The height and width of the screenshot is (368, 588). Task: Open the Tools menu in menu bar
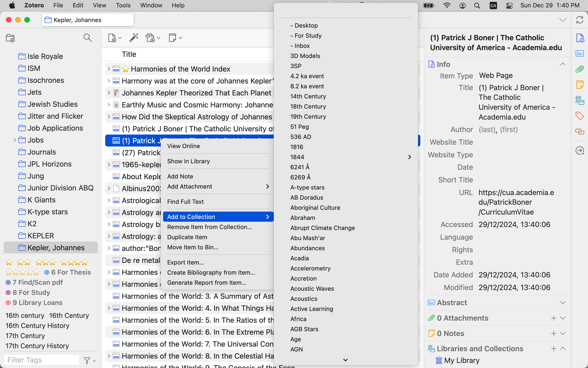(x=123, y=5)
